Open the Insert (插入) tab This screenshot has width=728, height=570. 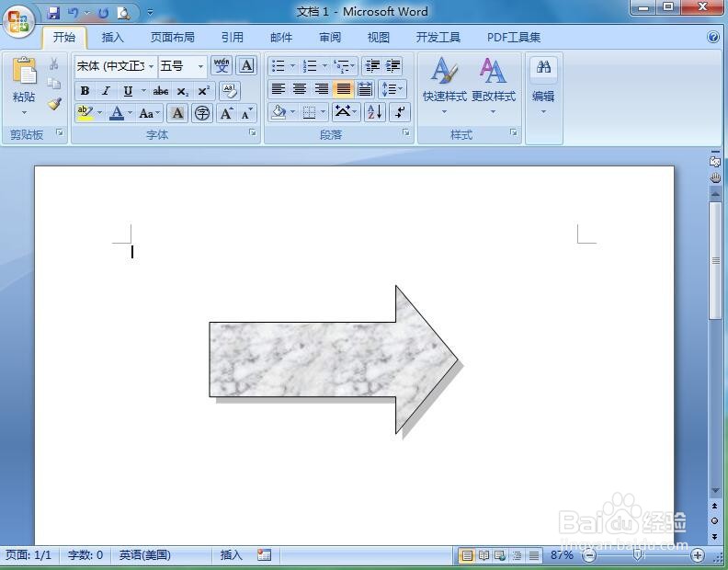(113, 37)
